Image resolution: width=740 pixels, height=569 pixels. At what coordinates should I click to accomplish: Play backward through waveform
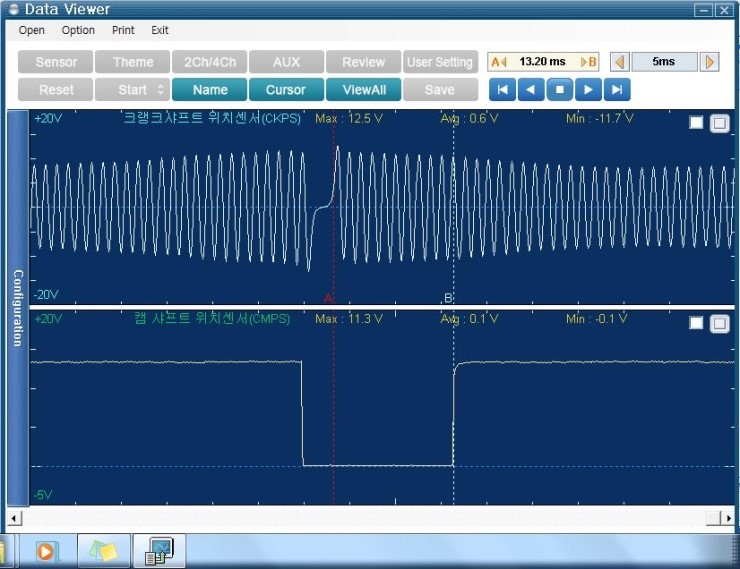point(531,90)
